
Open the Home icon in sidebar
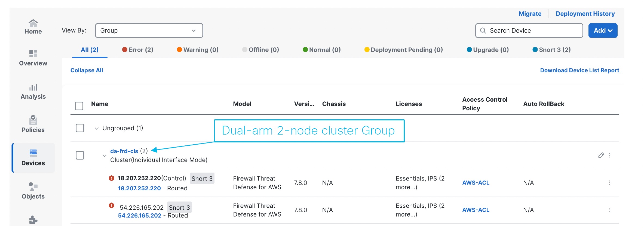(x=33, y=23)
